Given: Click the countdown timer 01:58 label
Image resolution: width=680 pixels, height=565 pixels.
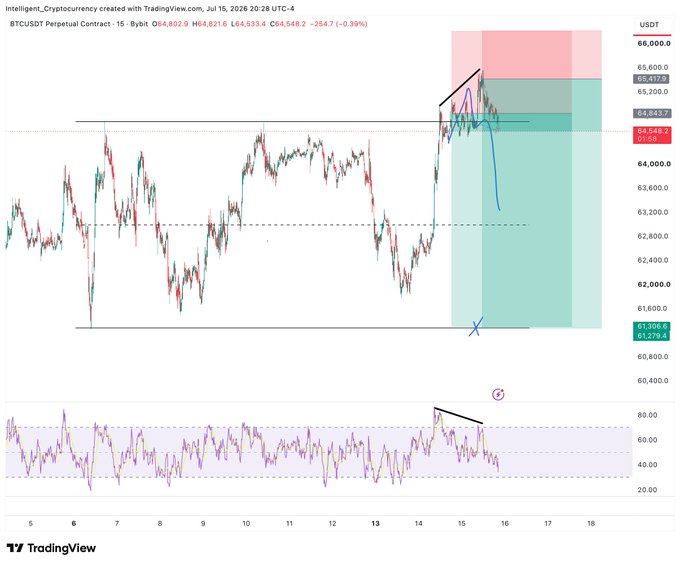Looking at the screenshot, I should [647, 139].
